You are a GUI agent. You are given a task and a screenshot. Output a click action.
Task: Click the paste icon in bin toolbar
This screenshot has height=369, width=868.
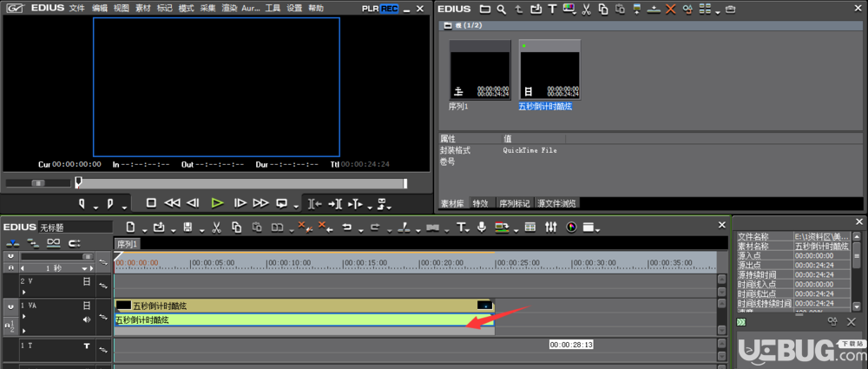(620, 9)
